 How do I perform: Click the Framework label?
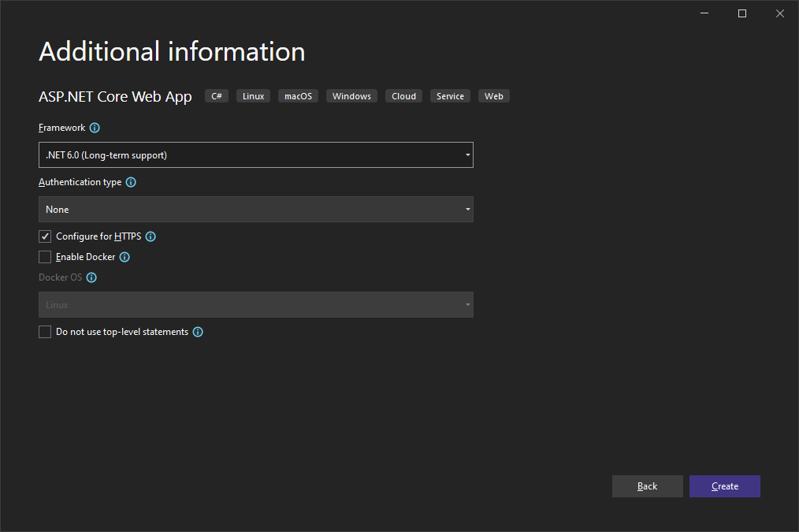(x=62, y=128)
